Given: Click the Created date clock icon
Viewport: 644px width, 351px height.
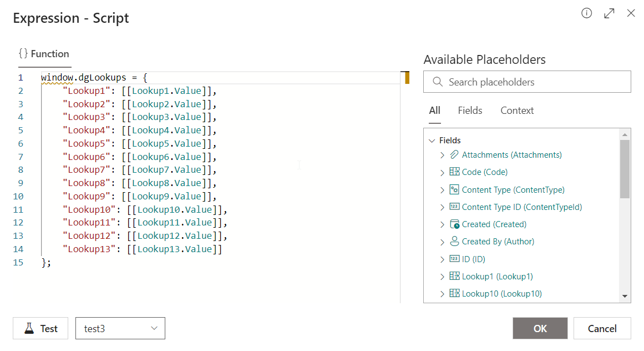Looking at the screenshot, I should click(454, 224).
